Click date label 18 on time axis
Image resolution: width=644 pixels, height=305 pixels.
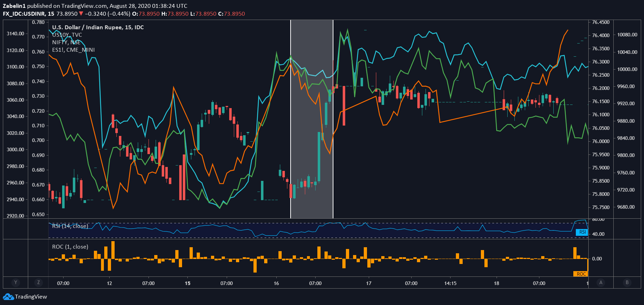(x=497, y=283)
